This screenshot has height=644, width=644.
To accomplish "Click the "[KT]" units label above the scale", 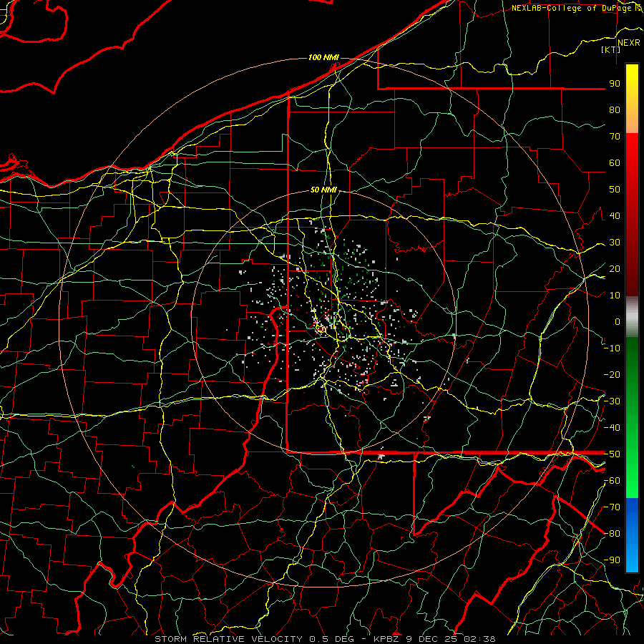I will [x=611, y=49].
